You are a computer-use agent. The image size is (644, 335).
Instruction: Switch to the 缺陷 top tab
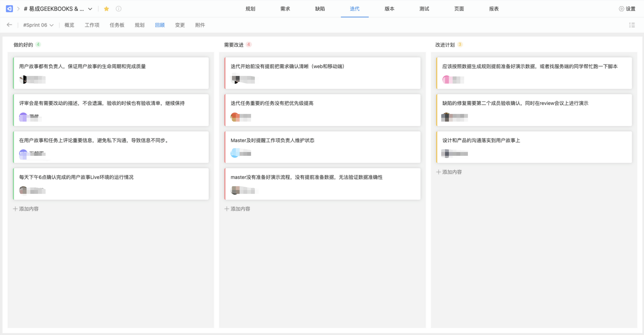320,9
